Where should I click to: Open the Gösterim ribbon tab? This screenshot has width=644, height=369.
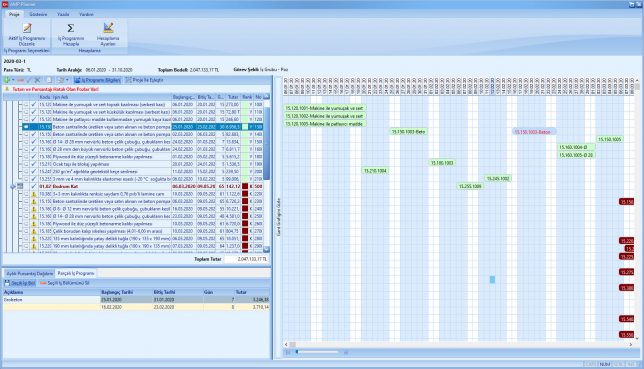[38, 14]
